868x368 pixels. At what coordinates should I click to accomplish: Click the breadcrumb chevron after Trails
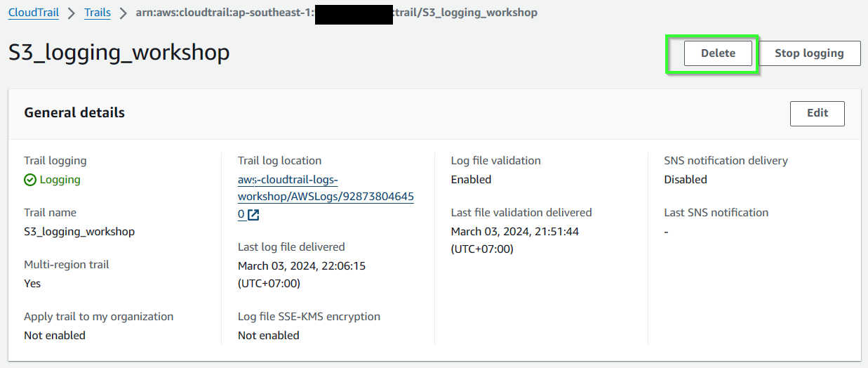click(123, 13)
